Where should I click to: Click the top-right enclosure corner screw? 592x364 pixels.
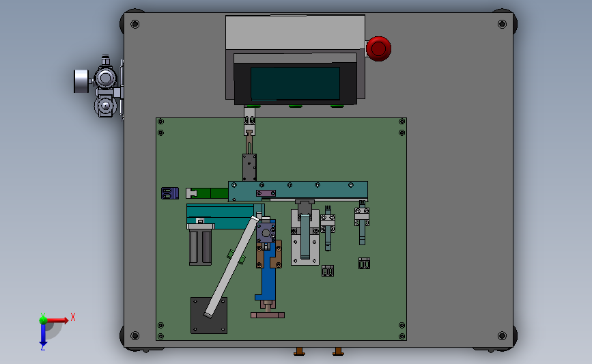click(502, 25)
